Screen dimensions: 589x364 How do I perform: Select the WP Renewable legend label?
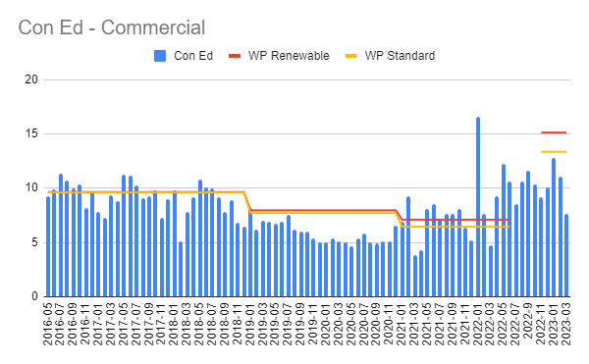tap(289, 56)
